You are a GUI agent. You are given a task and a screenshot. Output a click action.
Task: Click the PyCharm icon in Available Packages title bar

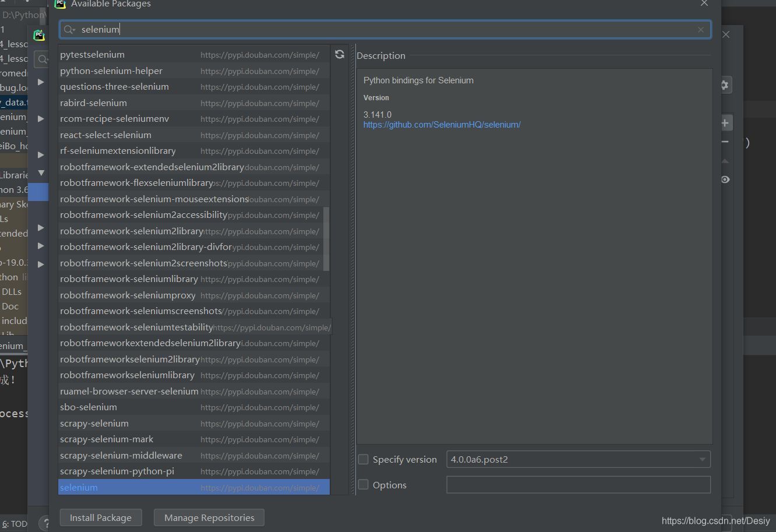[x=60, y=4]
